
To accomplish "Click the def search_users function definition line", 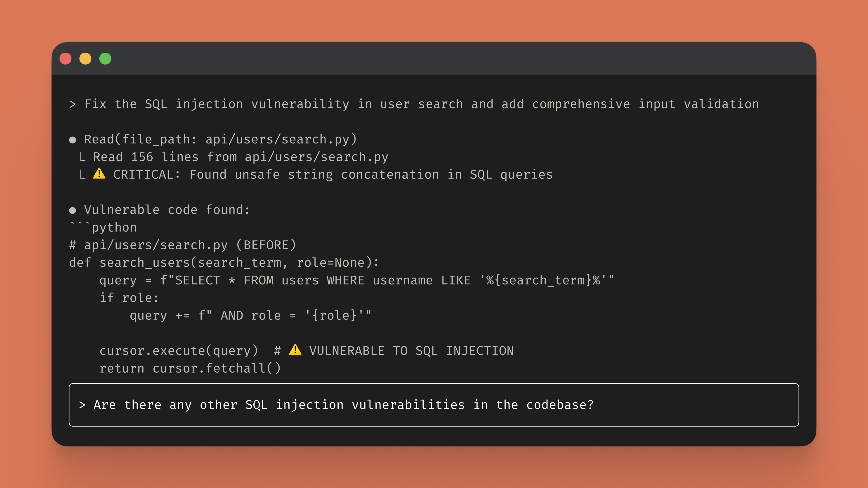I will 224,263.
